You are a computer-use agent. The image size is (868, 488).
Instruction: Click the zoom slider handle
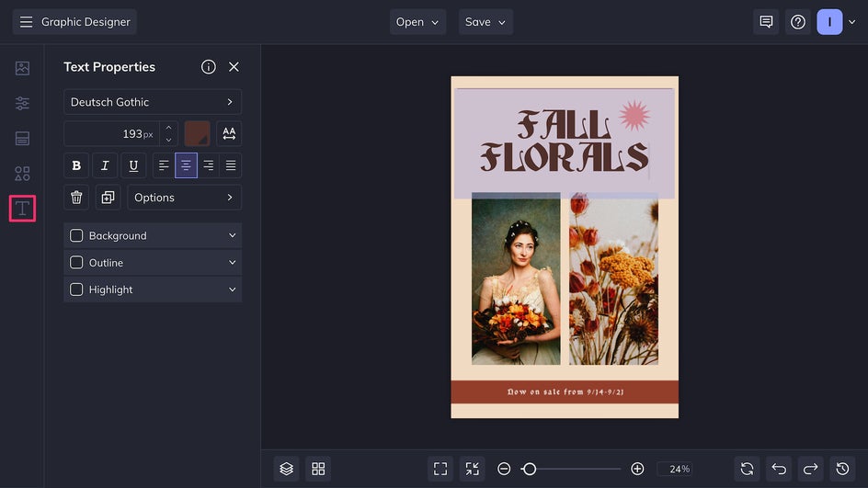(530, 469)
